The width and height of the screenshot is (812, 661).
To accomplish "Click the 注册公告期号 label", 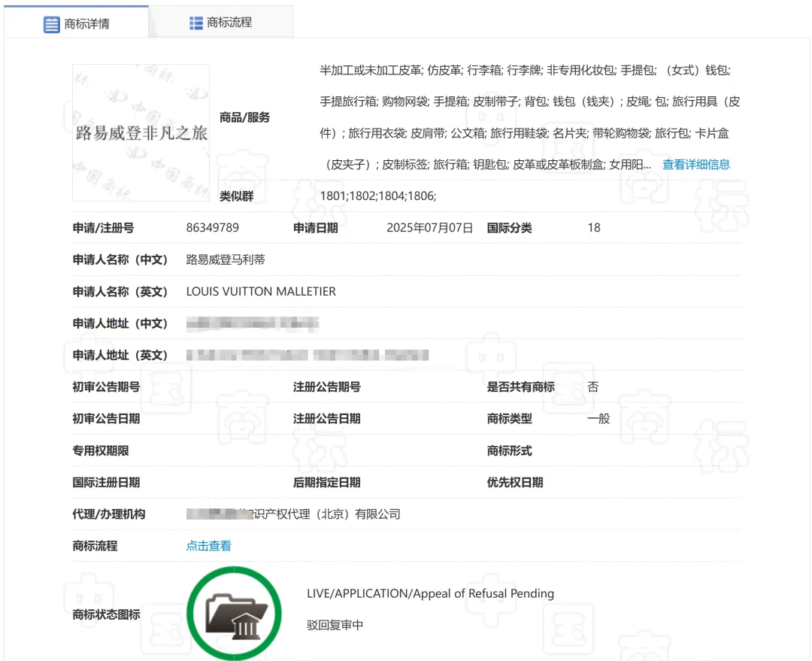I will pyautogui.click(x=327, y=387).
